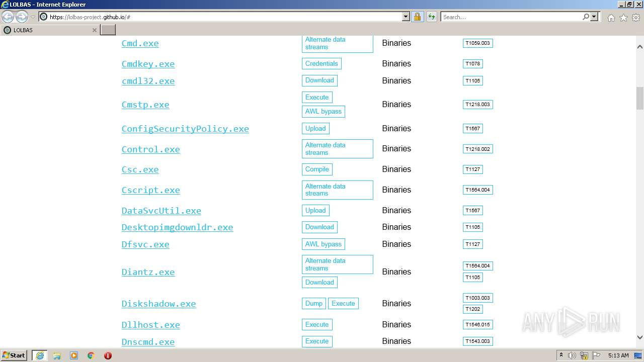The height and width of the screenshot is (362, 644).
Task: Go forward with the browser Forward arrow
Action: (x=22, y=17)
